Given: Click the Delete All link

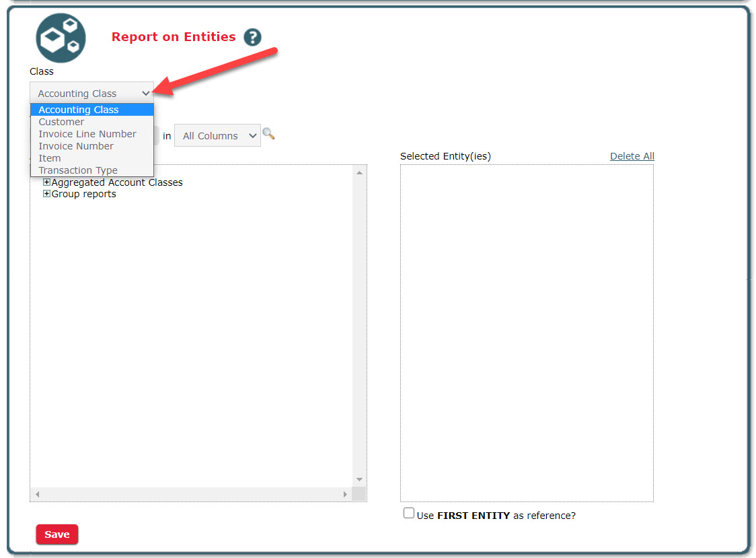Looking at the screenshot, I should coord(632,156).
